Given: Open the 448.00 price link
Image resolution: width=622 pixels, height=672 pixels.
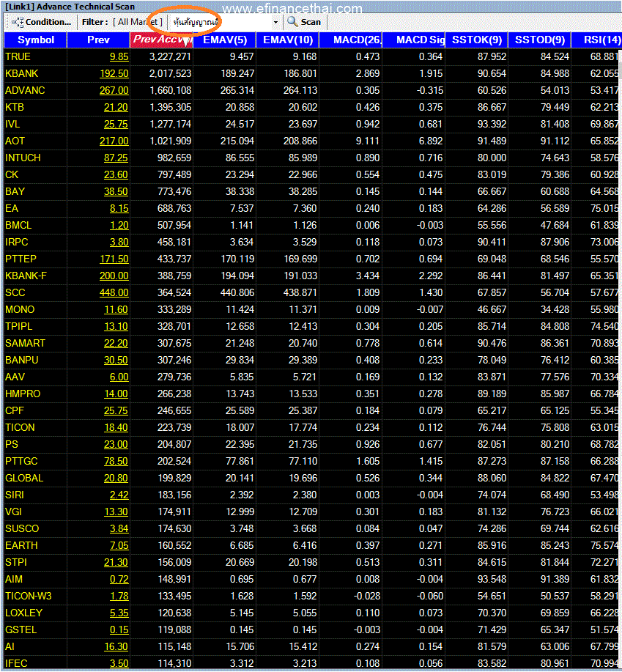Looking at the screenshot, I should click(114, 292).
